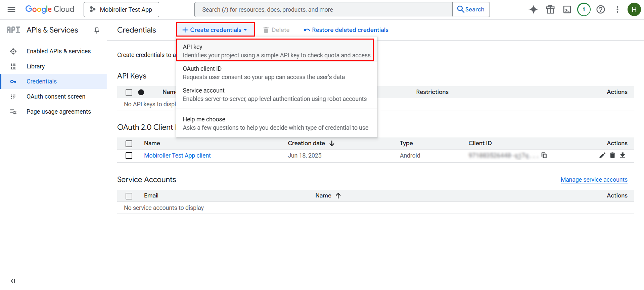Click the Client ID column header
Viewport: 644px width, 290px height.
480,143
